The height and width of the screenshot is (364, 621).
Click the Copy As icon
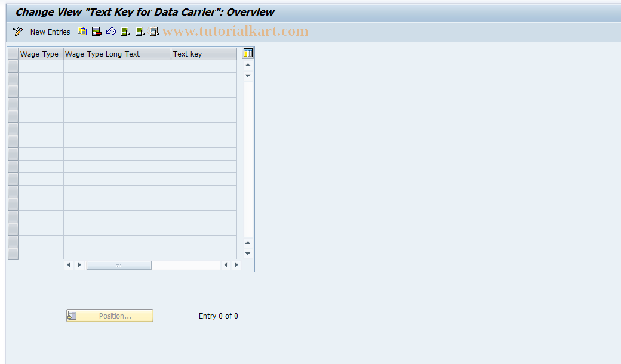(82, 32)
